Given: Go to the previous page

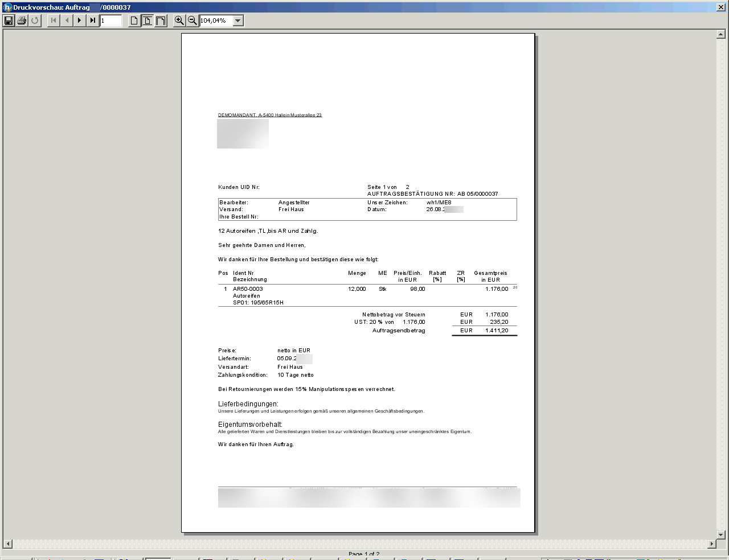Looking at the screenshot, I should click(x=67, y=20).
